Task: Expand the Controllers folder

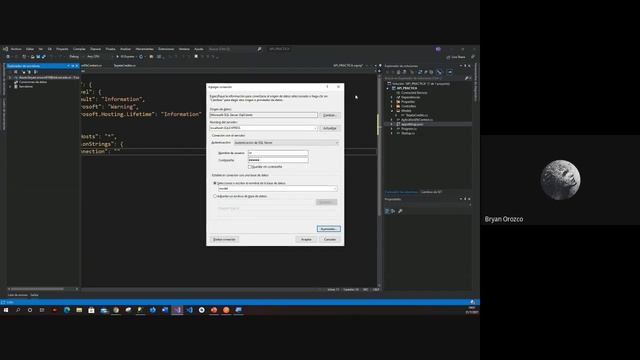Action: (x=391, y=106)
